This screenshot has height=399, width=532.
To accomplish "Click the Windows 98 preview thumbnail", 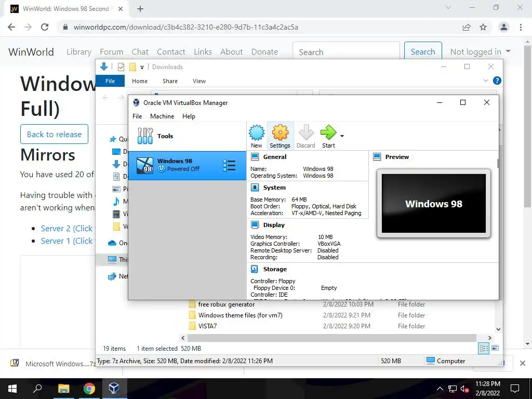I will tap(434, 203).
